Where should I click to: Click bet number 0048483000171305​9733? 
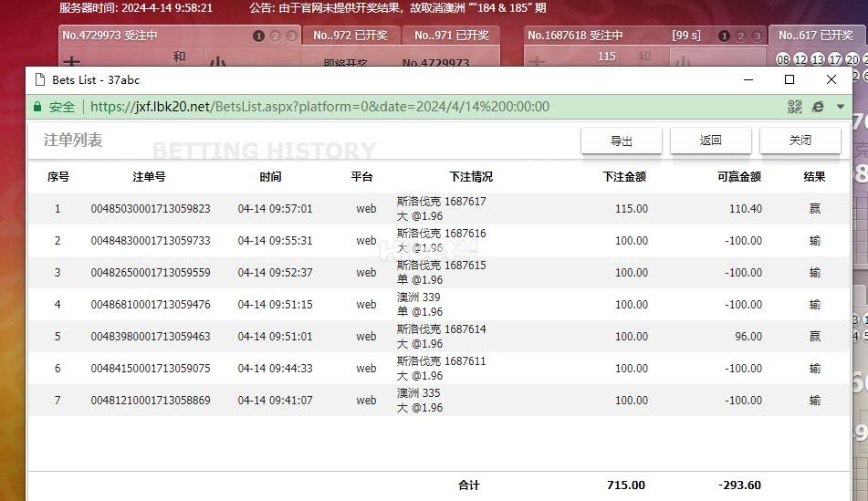click(x=151, y=241)
